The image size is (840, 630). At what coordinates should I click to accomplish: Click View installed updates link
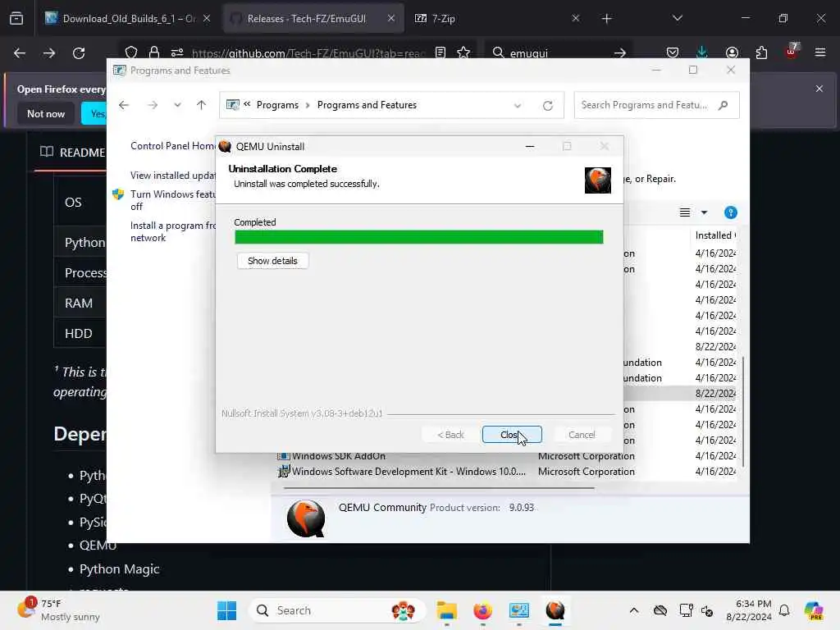172,176
